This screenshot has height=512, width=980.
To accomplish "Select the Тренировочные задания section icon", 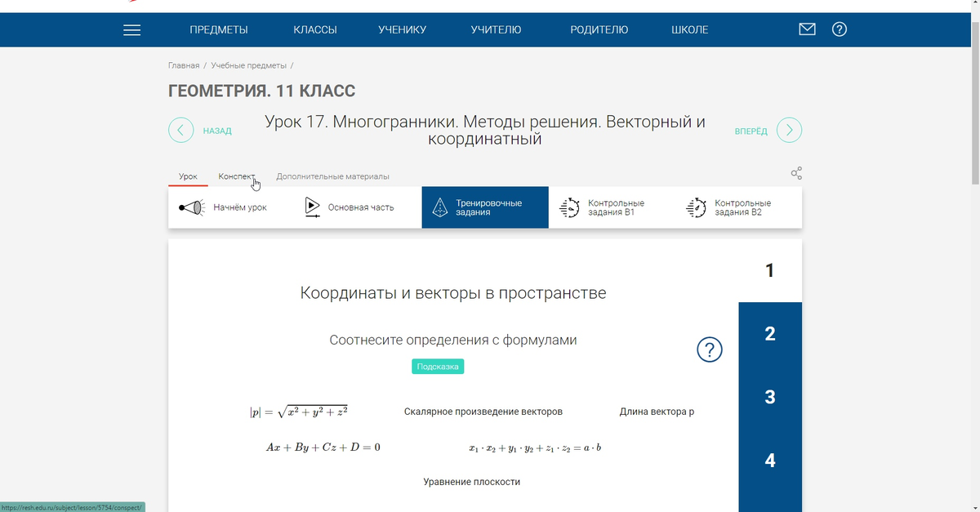I will tap(440, 207).
